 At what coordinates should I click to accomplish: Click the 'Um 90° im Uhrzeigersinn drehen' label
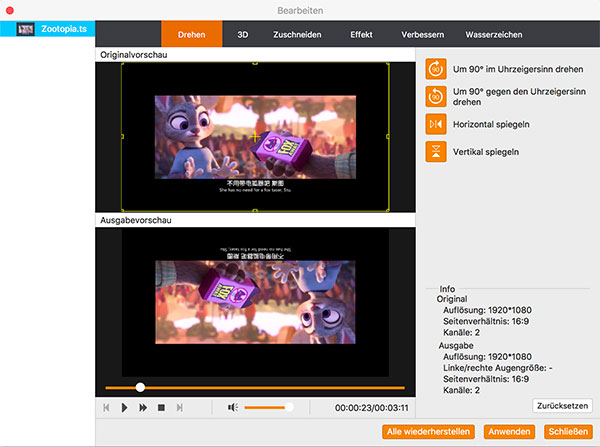point(518,69)
